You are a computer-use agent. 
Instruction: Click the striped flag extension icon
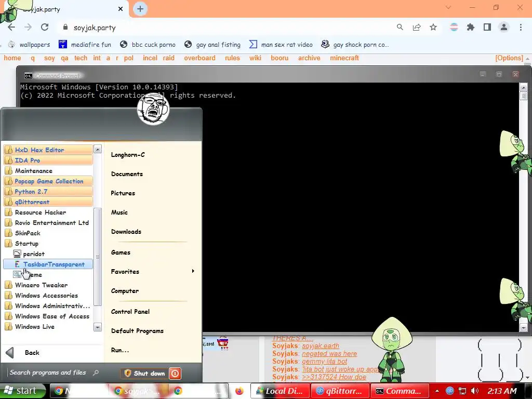coord(454,27)
